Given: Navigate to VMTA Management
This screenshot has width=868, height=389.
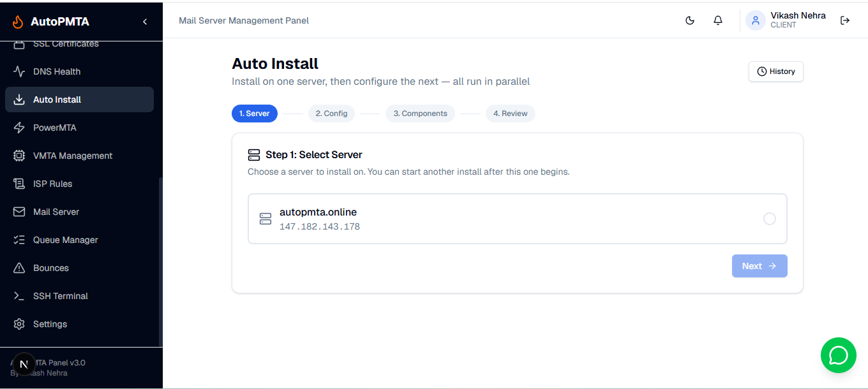Looking at the screenshot, I should [x=79, y=156].
